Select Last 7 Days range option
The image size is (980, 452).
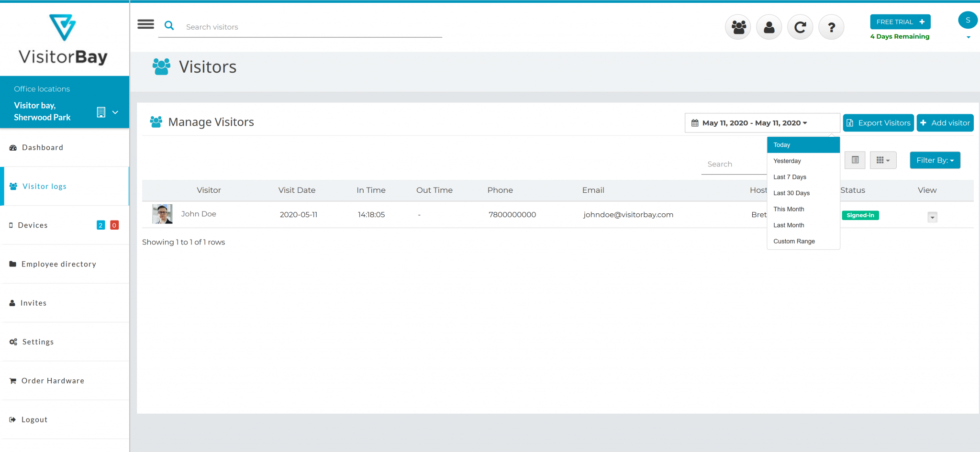click(790, 177)
